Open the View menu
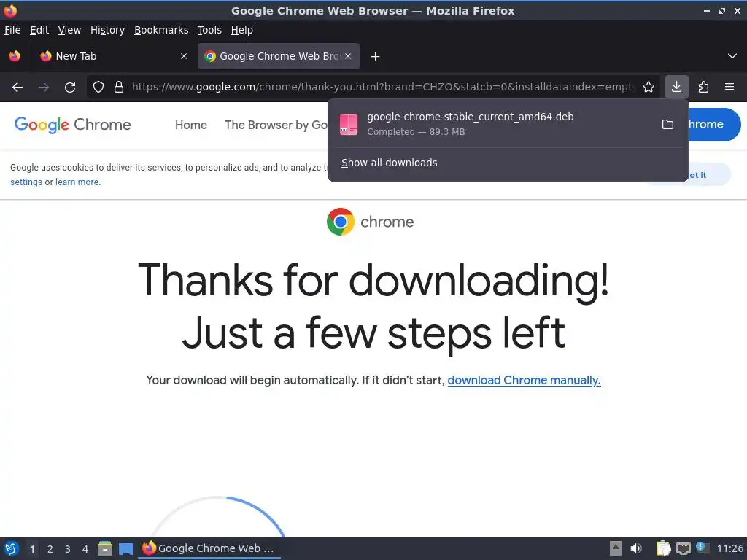This screenshot has height=560, width=747. coord(69,30)
